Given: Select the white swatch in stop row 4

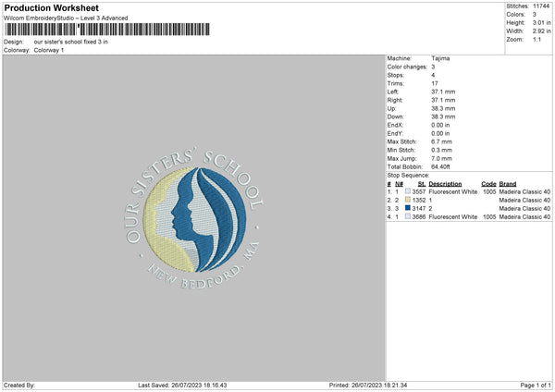Looking at the screenshot, I should (x=408, y=216).
